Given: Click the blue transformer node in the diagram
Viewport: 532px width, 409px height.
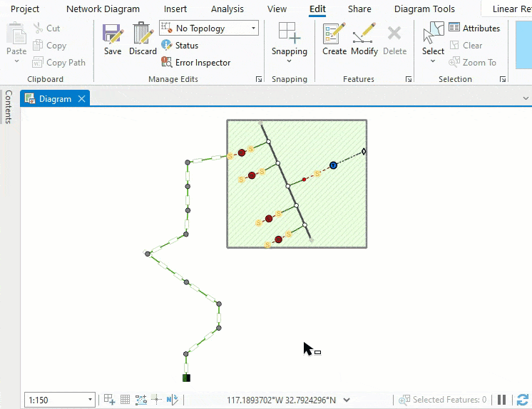Looking at the screenshot, I should (333, 165).
